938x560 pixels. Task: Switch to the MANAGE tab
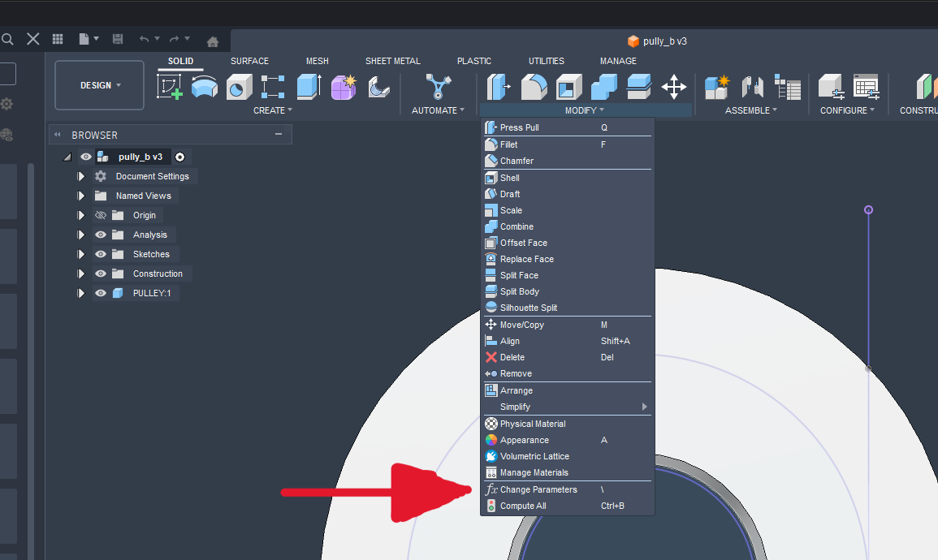coord(618,61)
